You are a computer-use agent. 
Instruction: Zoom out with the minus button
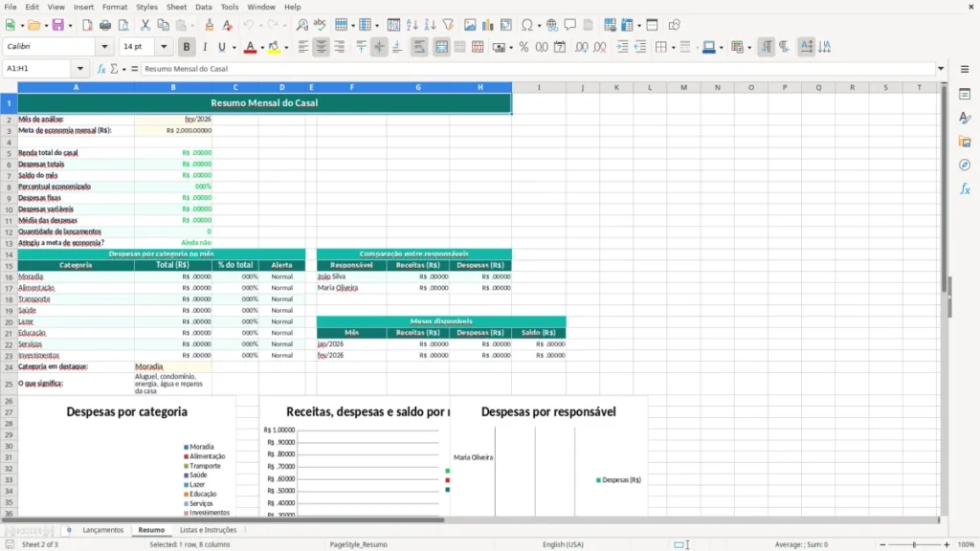tap(882, 544)
